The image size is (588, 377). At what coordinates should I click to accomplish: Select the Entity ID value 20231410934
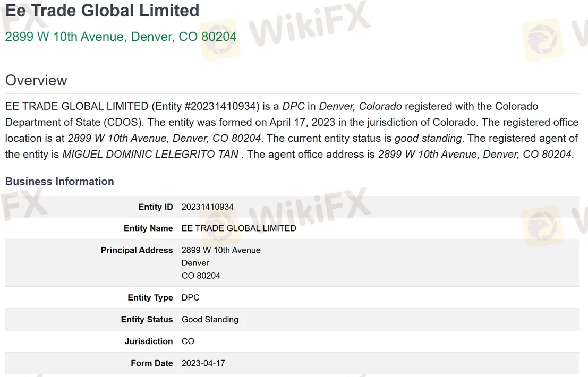[207, 207]
